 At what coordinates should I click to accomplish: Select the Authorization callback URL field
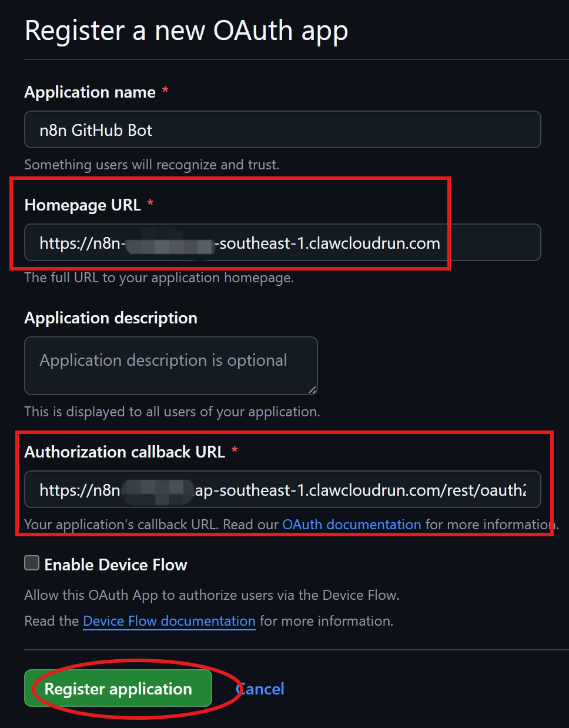[x=282, y=490]
